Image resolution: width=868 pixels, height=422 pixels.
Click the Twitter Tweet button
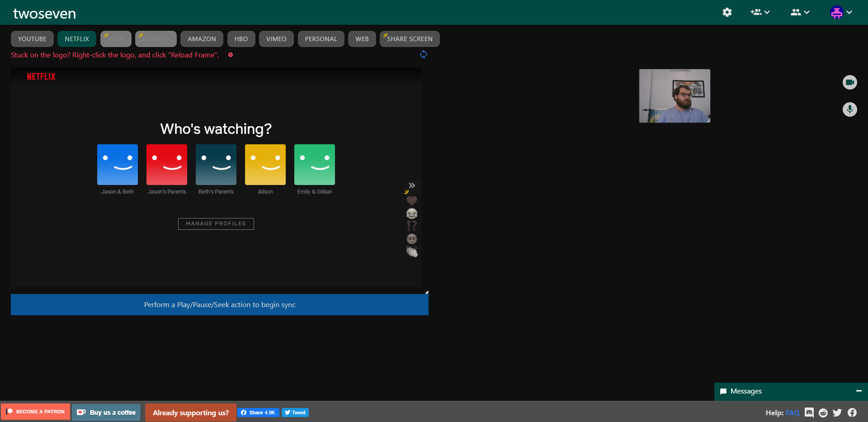(x=295, y=413)
